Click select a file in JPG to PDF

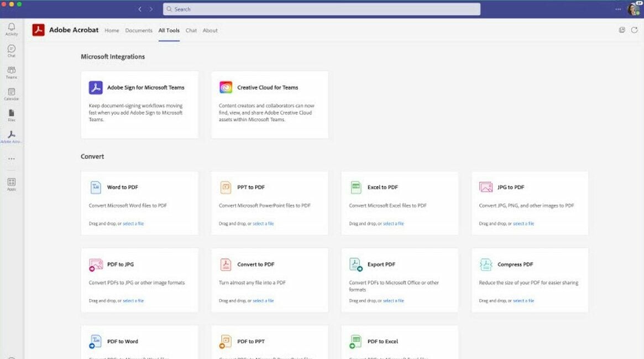(x=523, y=224)
